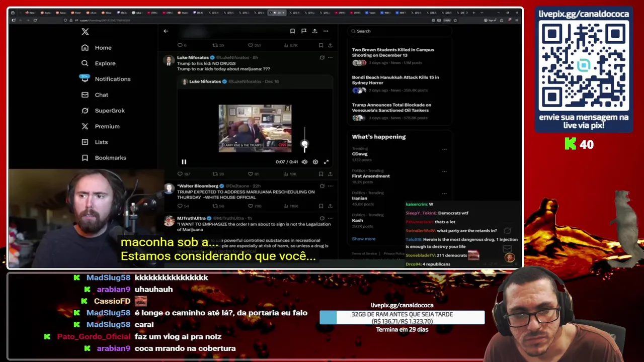
Task: Open Walter Bloomberg profile avatar
Action: click(x=169, y=189)
